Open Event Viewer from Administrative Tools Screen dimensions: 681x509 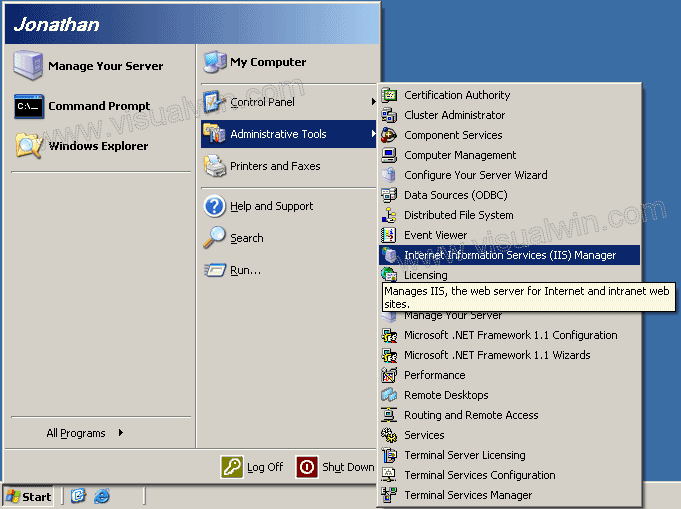509,235
